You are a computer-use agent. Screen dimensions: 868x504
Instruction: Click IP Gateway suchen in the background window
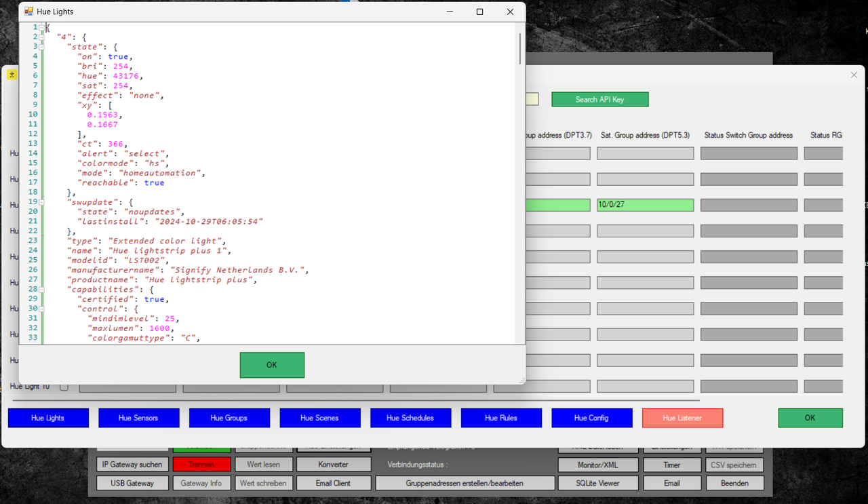[132, 465]
